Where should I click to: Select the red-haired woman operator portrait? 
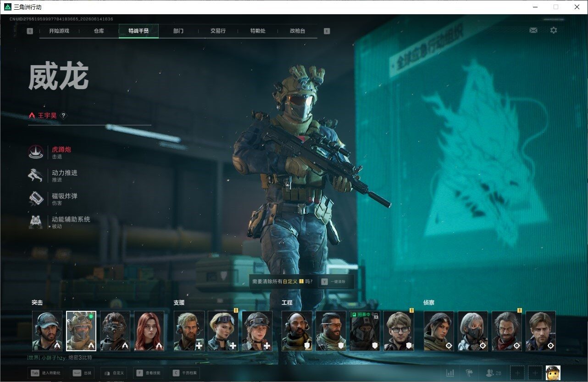[149, 331]
